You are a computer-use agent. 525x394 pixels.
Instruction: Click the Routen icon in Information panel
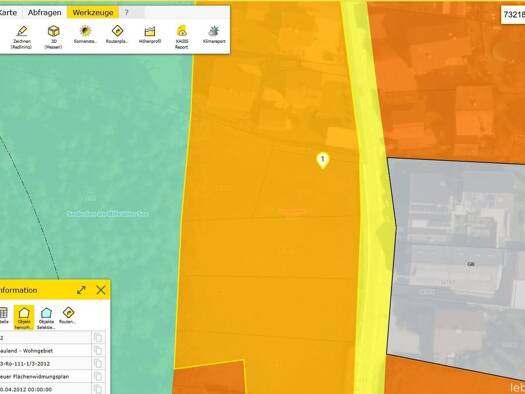[x=68, y=315]
